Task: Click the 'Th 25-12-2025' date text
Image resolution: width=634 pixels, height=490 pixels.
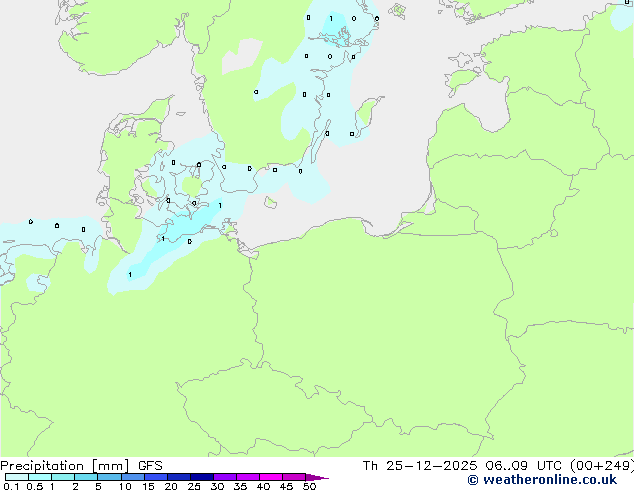Action: pyautogui.click(x=420, y=466)
